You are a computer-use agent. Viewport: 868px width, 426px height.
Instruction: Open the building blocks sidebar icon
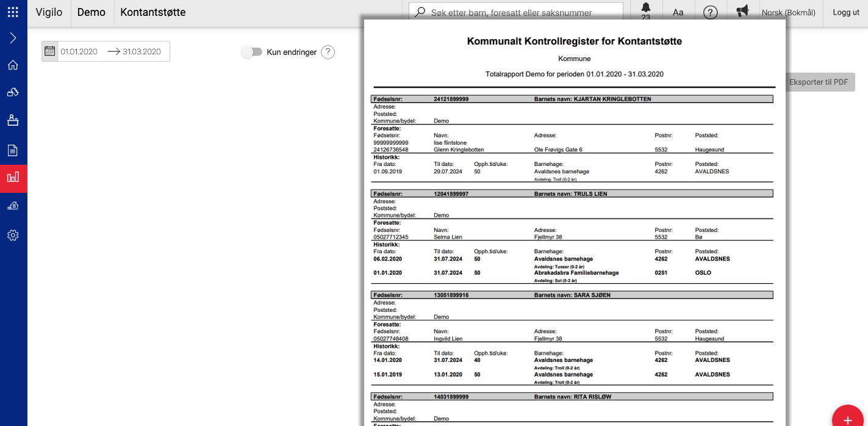(x=13, y=92)
